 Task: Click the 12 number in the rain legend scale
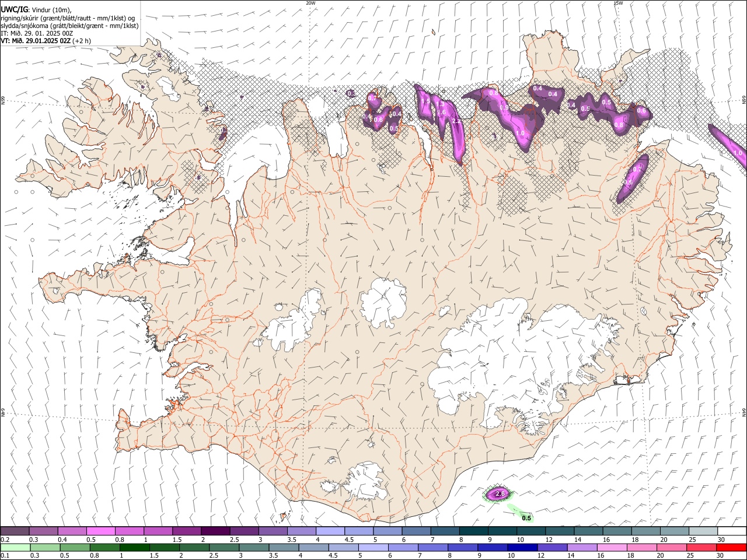coord(540,555)
